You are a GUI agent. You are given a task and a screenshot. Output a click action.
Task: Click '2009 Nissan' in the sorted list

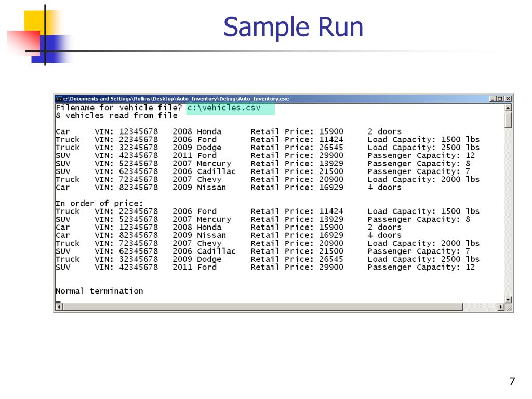(199, 235)
